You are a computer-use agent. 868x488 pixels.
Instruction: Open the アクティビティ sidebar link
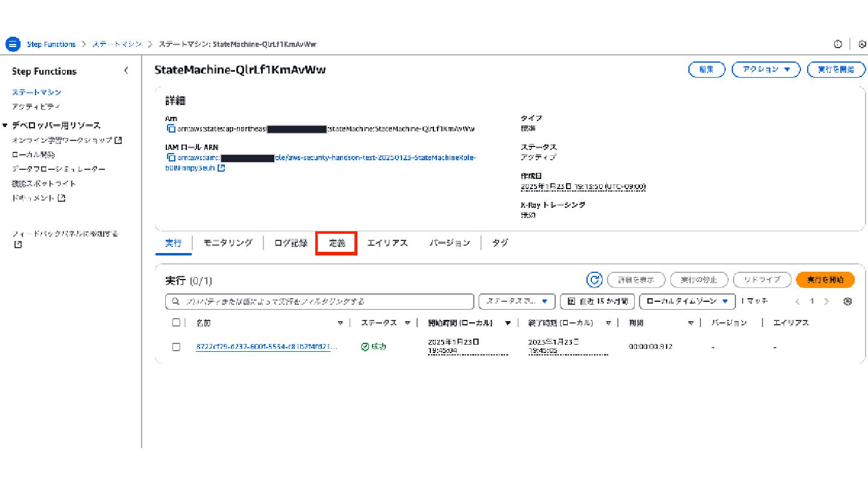(36, 107)
